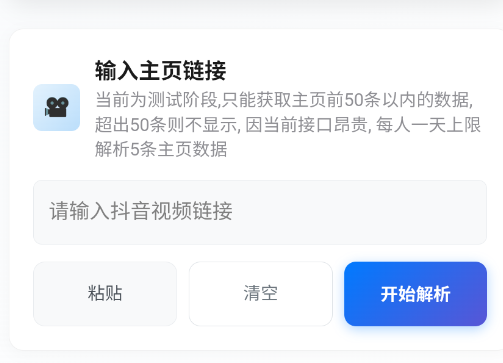Focus the 请输入抖音视频链接 input field
Screen dimensions: 503x363
(260, 212)
